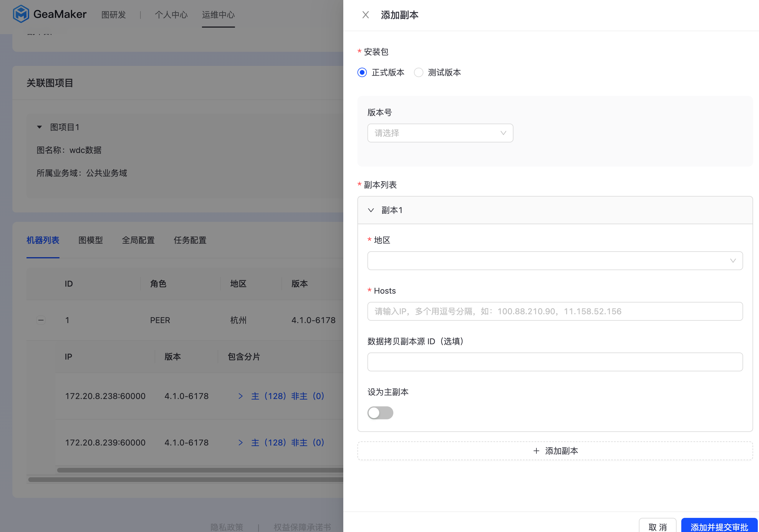Toggle the 设为主副本 switch
The height and width of the screenshot is (532, 759).
pos(380,413)
